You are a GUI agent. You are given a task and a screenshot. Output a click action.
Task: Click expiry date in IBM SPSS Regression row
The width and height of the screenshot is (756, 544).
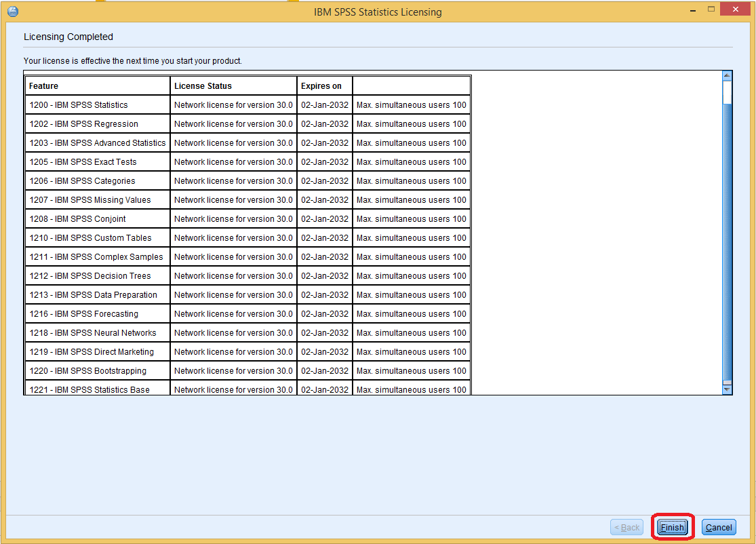pos(325,124)
